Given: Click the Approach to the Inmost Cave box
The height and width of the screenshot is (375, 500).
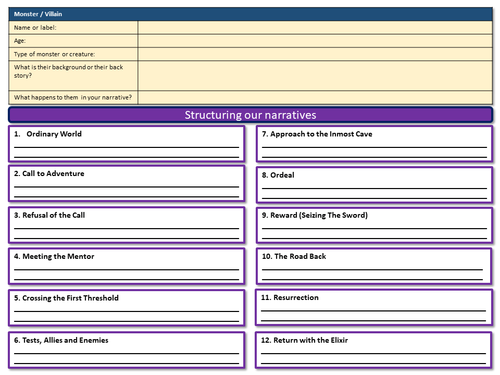Looking at the screenshot, I should 374,144.
